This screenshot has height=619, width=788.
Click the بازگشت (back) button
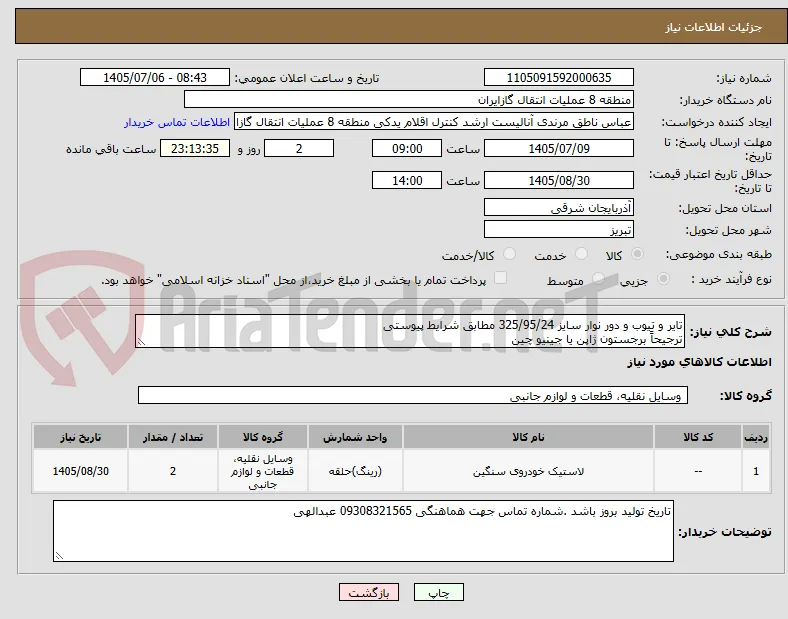click(369, 592)
